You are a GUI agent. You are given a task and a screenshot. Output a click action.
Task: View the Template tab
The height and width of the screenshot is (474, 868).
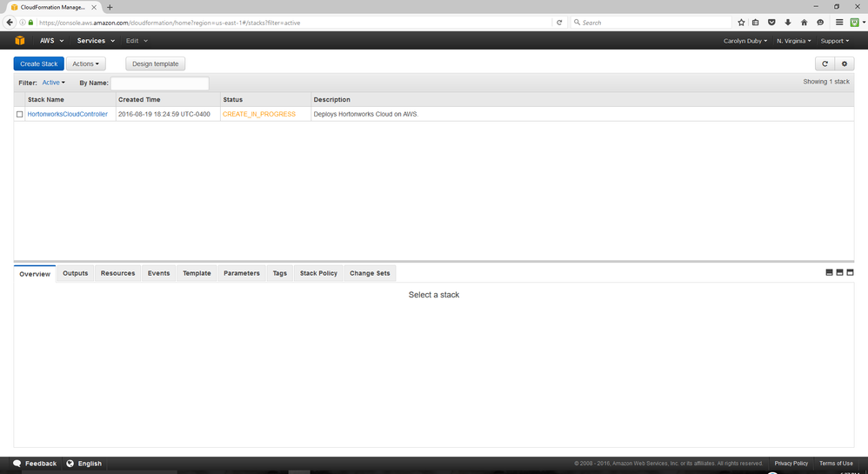pos(197,273)
